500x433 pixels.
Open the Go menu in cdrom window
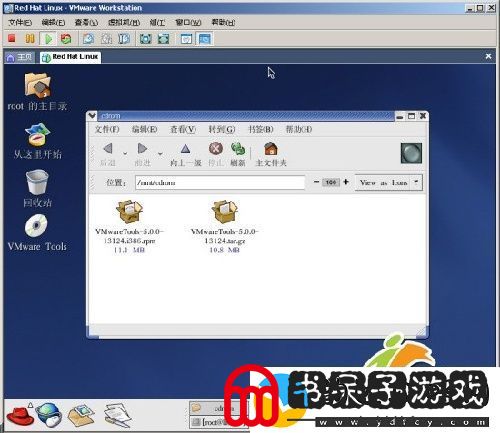click(222, 129)
